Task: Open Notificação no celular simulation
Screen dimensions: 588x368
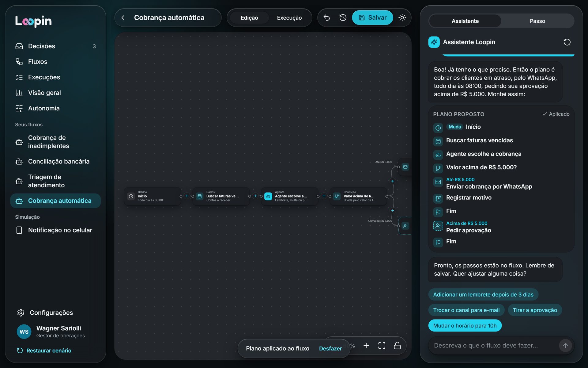Action: pos(55,230)
